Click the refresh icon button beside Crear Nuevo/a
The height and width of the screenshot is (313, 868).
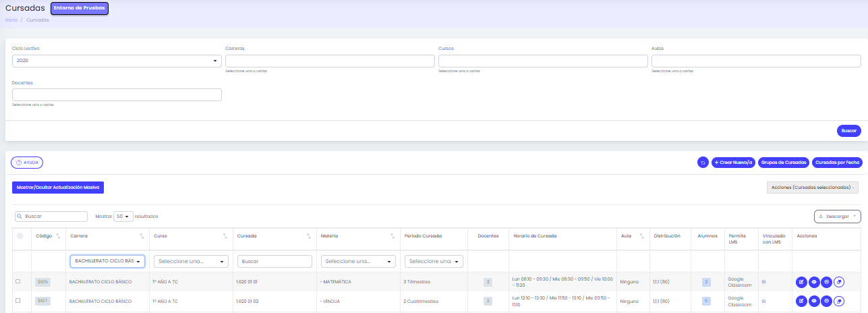[x=703, y=163]
